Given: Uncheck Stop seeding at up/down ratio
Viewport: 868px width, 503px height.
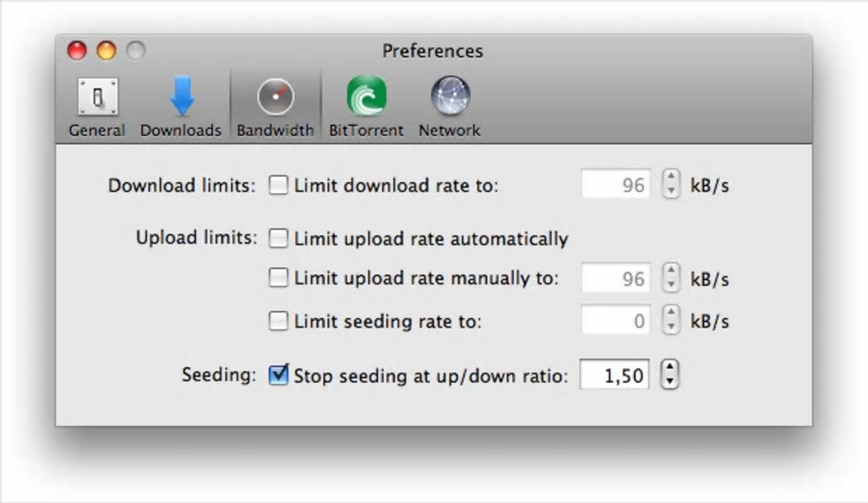Looking at the screenshot, I should [x=278, y=374].
